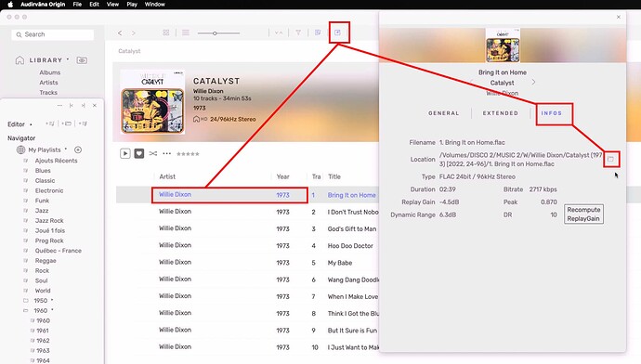Collapse the 1960 playlist folder
This screenshot has height=364, width=641.
pos(26,310)
